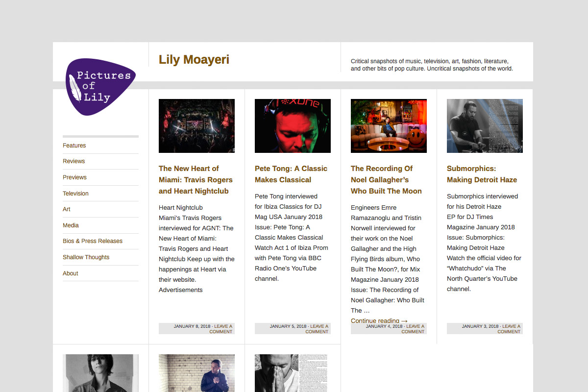The width and height of the screenshot is (588, 392).
Task: Select Previews in the sidebar
Action: coord(74,177)
